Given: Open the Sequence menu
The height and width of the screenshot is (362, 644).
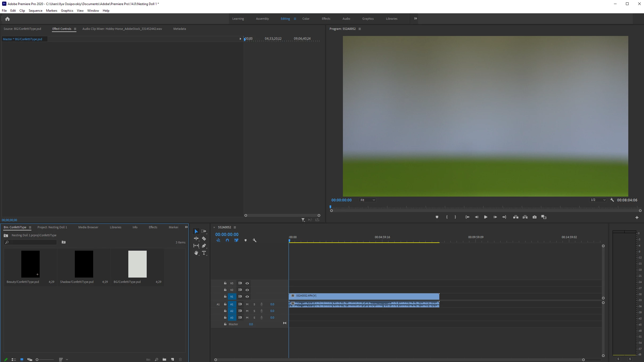Looking at the screenshot, I should point(35,11).
